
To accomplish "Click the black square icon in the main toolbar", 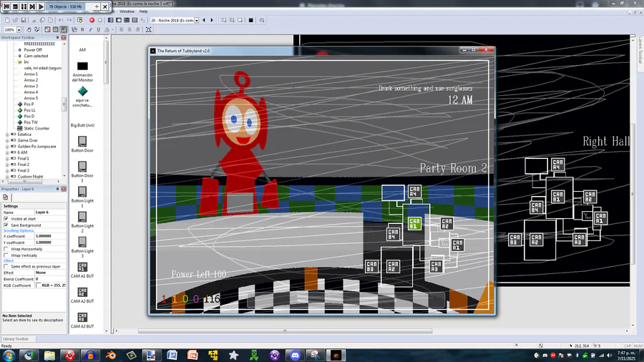I will click(x=251, y=20).
